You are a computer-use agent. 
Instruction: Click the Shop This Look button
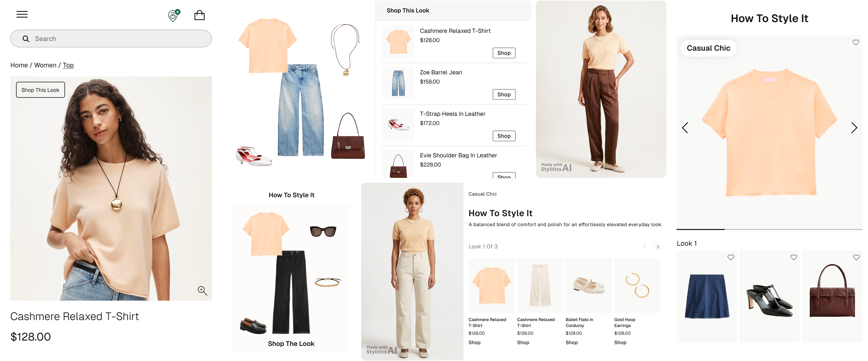coord(40,90)
